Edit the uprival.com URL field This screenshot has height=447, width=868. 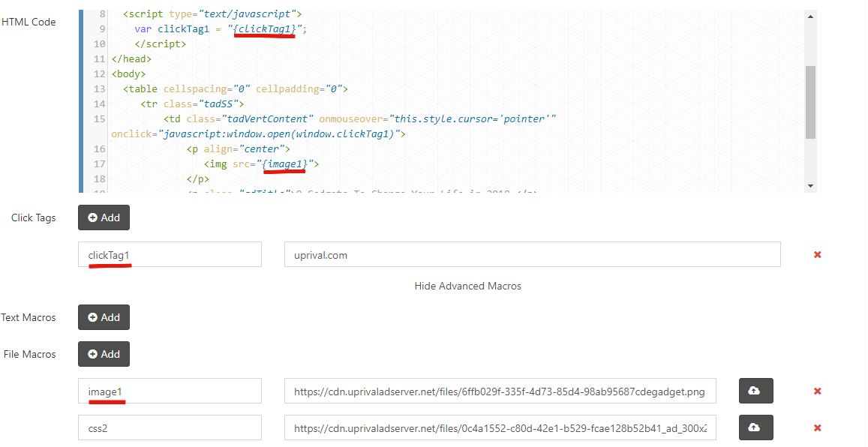click(x=533, y=254)
